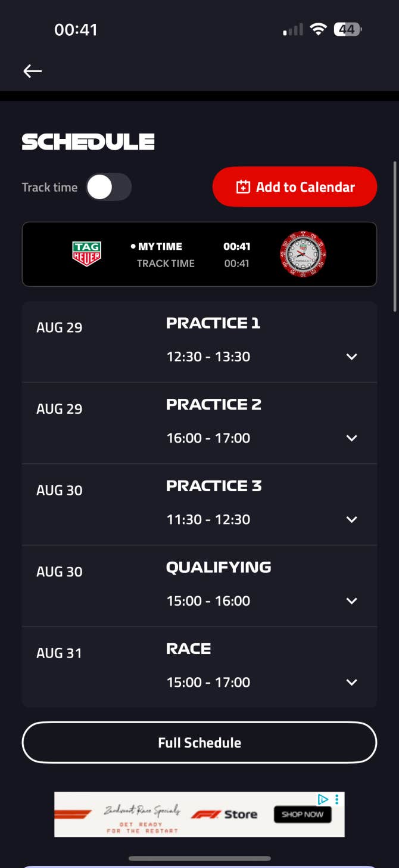The height and width of the screenshot is (868, 399).
Task: Tap the F1 Store banner logo
Action: 225,814
